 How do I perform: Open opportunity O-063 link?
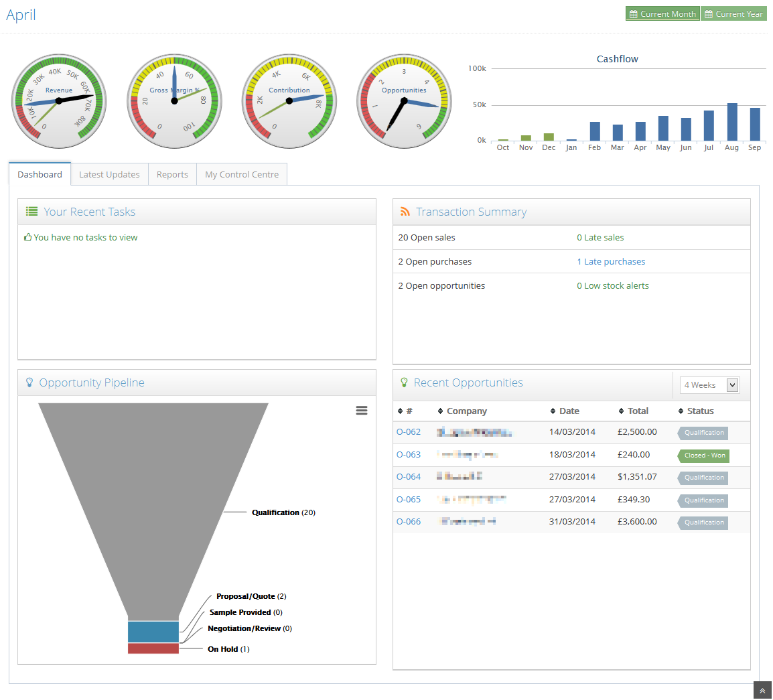[409, 455]
